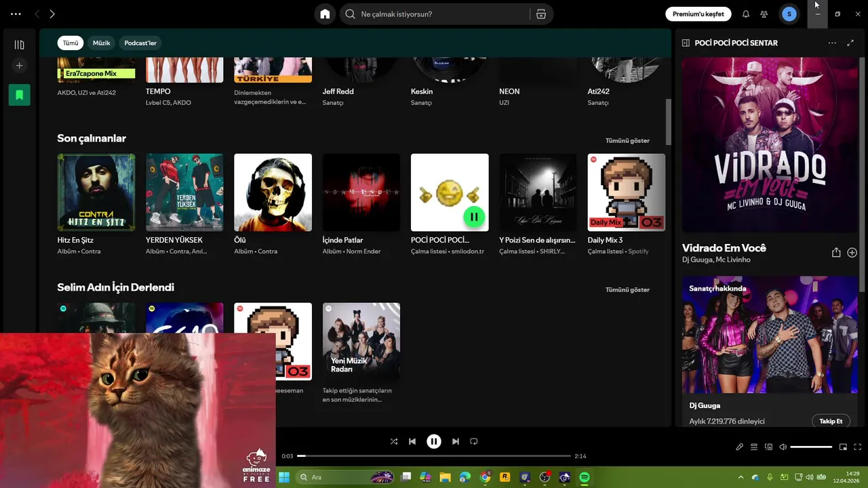Expand the library sidebar icon
The width and height of the screenshot is (868, 488).
coord(20,45)
